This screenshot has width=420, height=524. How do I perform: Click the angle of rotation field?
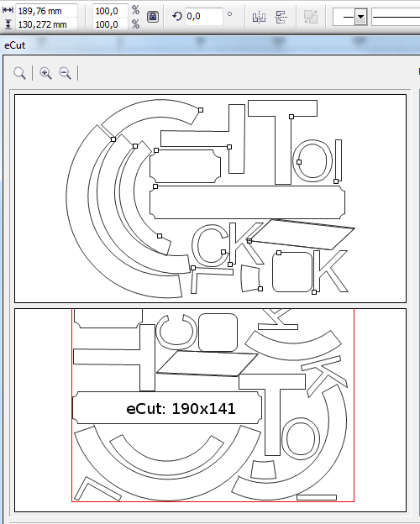pos(203,16)
